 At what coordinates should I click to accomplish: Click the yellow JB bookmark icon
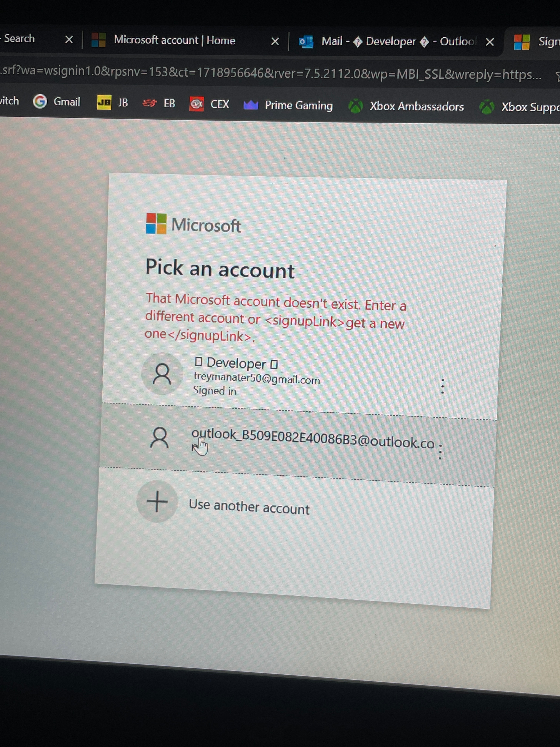(104, 102)
